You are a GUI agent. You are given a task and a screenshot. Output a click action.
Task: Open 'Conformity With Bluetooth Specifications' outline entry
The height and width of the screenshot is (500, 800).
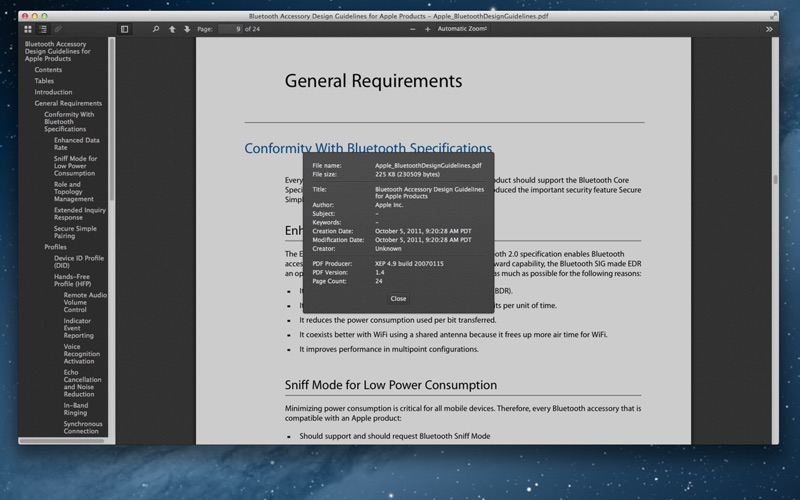(x=69, y=121)
